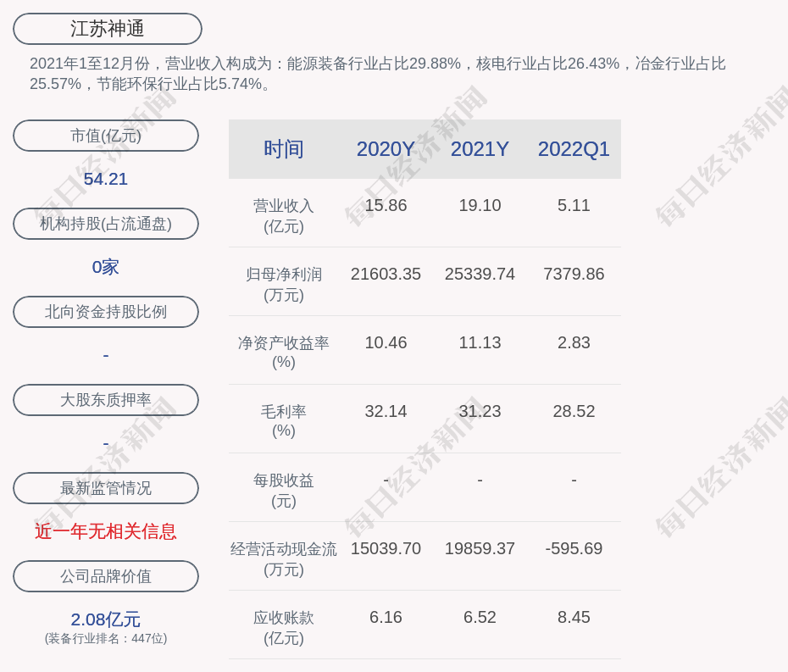Click the 2.08亿元 brand value text
This screenshot has height=672, width=788.
coord(106,619)
